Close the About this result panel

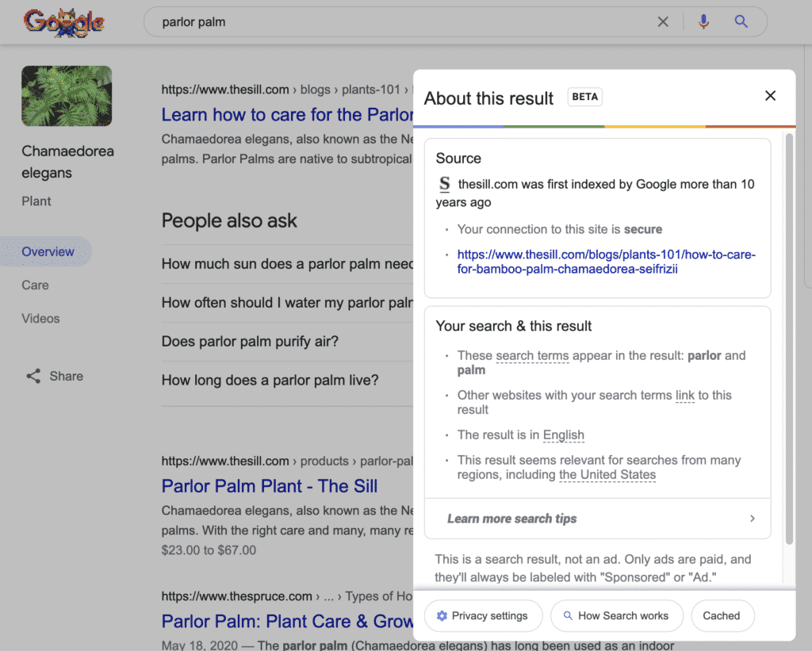click(770, 96)
